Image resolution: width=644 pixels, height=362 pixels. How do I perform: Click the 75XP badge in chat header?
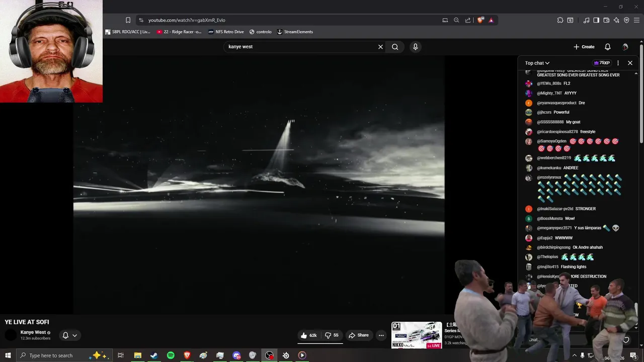[602, 63]
